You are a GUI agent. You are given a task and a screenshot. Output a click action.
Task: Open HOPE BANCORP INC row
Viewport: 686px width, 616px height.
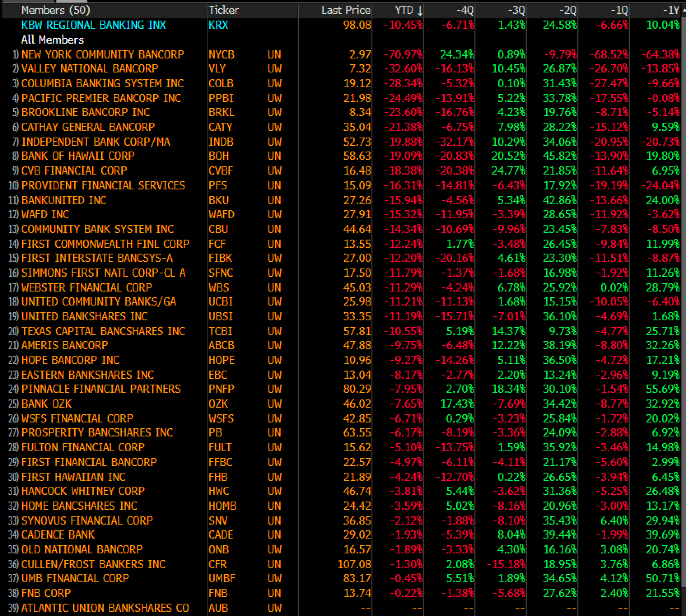(342, 360)
